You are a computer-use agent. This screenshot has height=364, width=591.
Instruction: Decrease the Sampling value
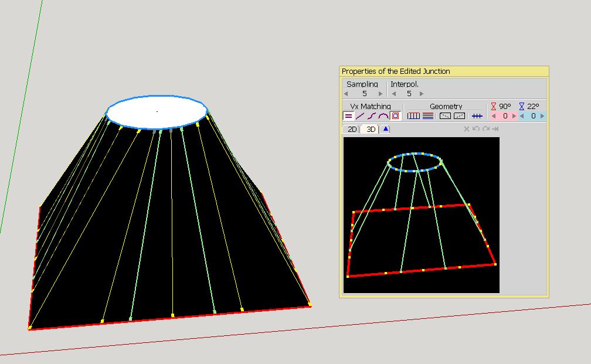346,94
